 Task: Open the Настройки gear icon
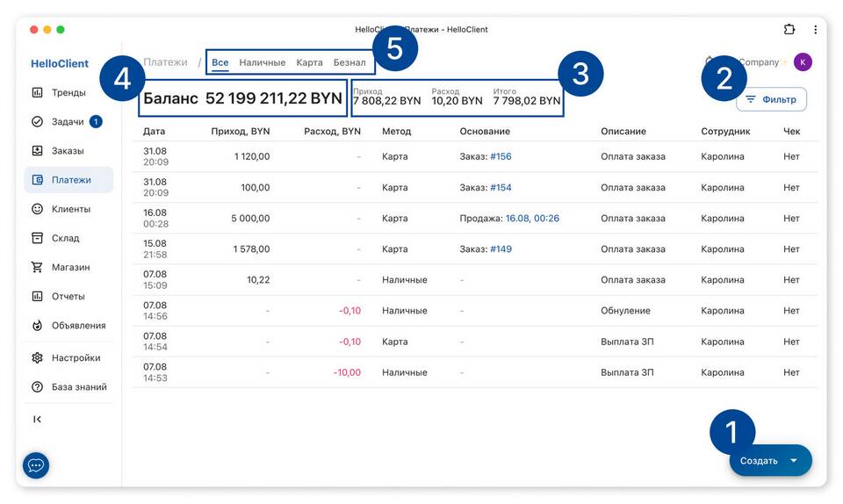(x=37, y=357)
